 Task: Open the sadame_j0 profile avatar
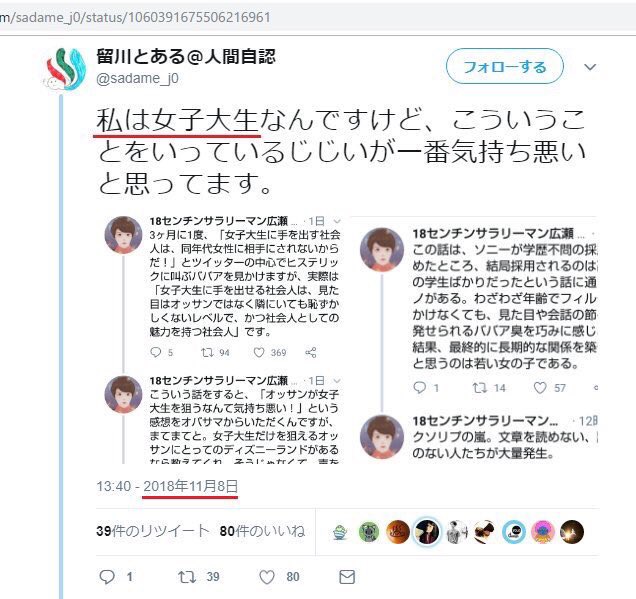click(x=66, y=69)
